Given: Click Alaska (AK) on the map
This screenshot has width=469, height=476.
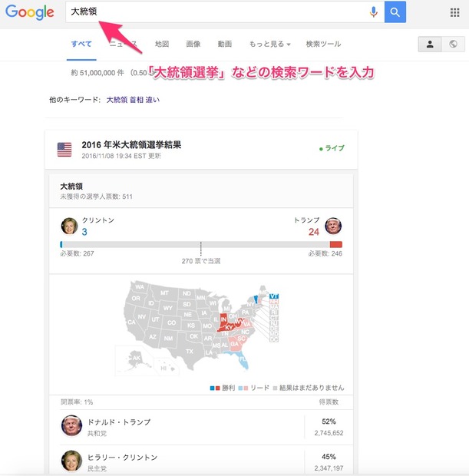Looking at the screenshot, I should coord(137,358).
